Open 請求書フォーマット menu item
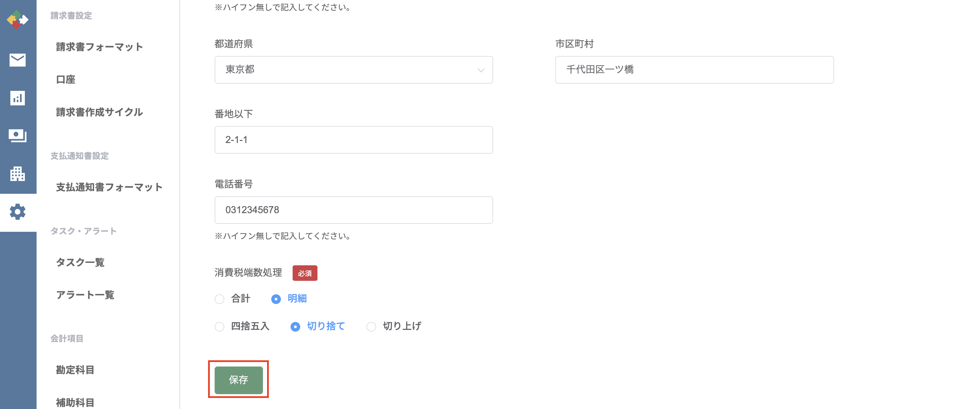Screen dimensions: 980x409 100,47
